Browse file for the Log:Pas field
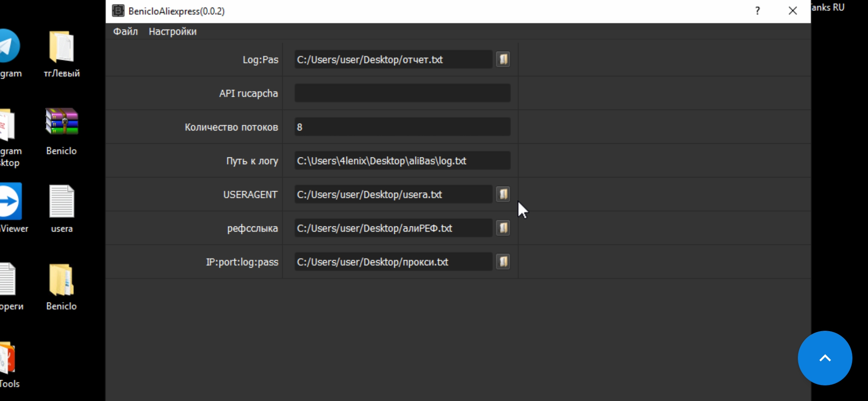The height and width of the screenshot is (401, 868). tap(503, 59)
